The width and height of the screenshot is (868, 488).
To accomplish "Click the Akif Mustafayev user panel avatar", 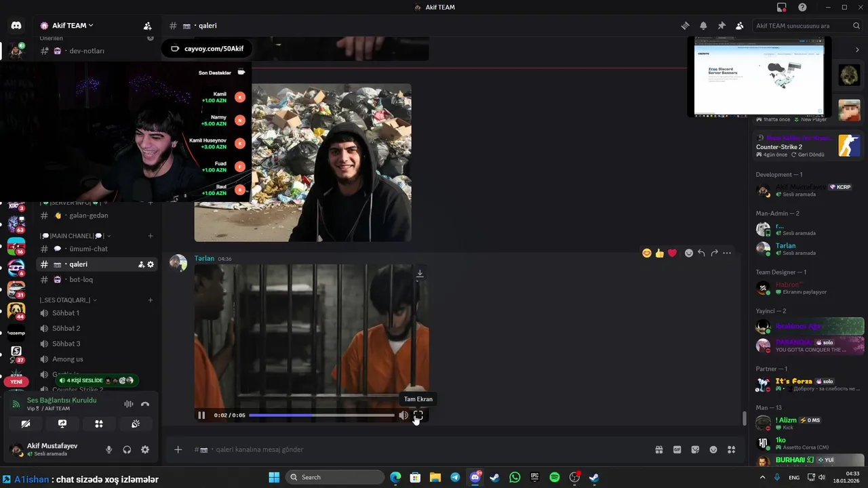I will point(16,449).
